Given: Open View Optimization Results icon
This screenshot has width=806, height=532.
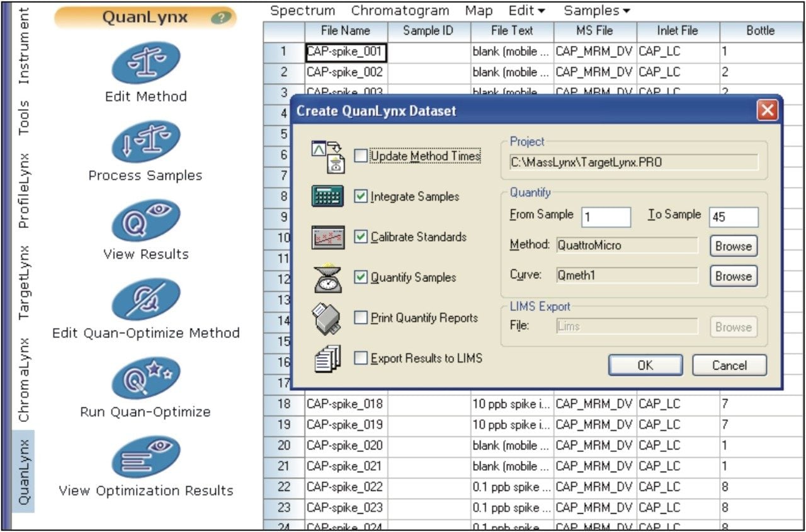Looking at the screenshot, I should 146,456.
